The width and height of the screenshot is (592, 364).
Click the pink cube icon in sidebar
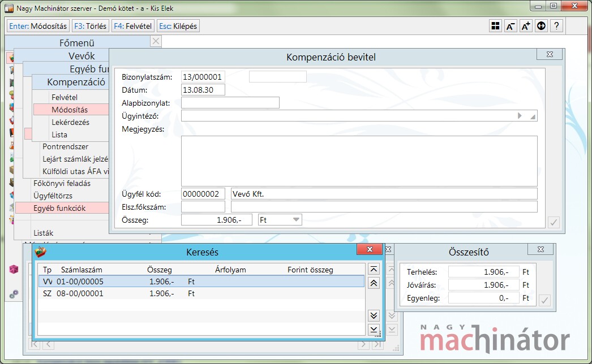14,269
